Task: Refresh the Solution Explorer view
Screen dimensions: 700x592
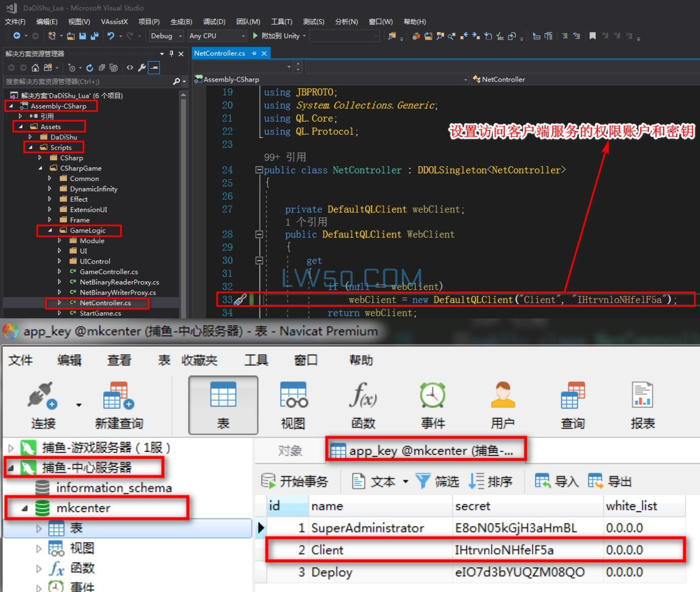Action: (90, 68)
